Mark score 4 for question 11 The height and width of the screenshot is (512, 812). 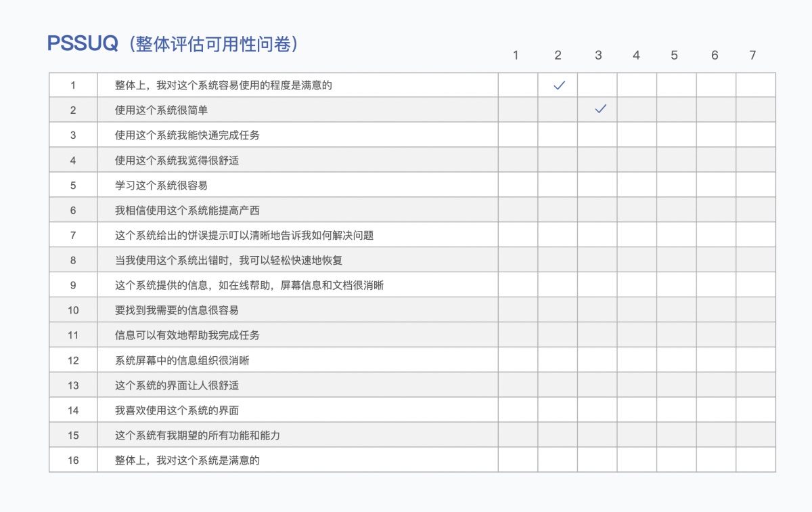click(636, 335)
